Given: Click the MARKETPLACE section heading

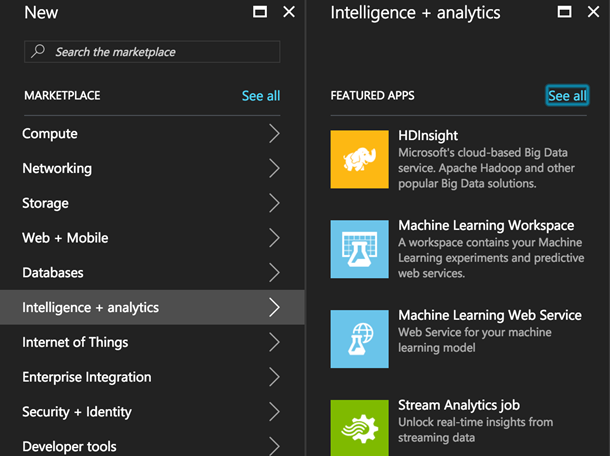Looking at the screenshot, I should [x=62, y=95].
